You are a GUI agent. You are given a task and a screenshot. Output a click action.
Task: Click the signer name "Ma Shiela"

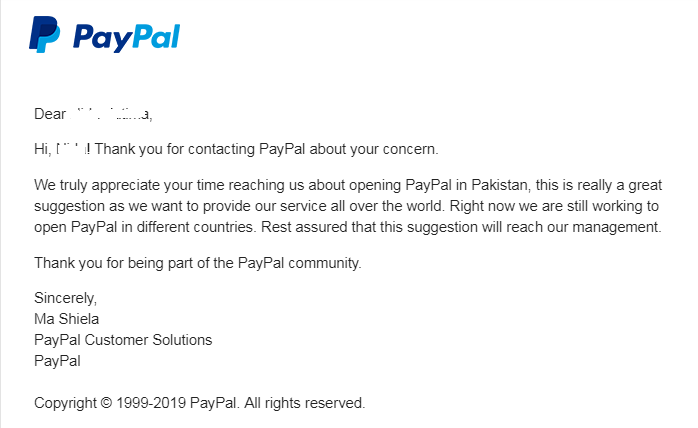click(67, 319)
